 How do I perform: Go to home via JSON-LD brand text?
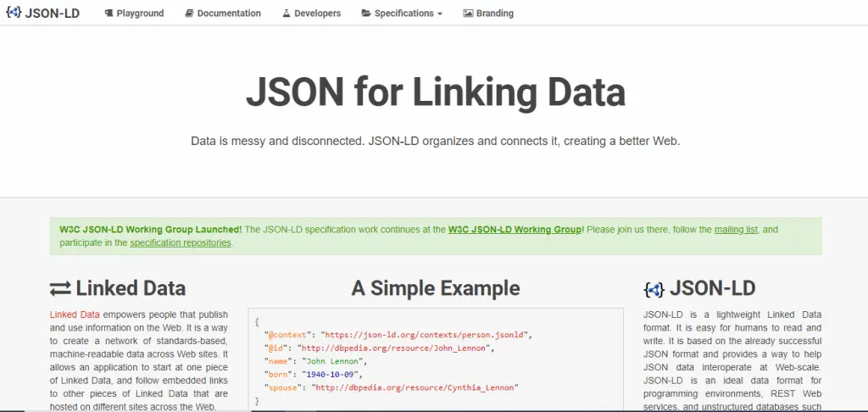(x=52, y=13)
